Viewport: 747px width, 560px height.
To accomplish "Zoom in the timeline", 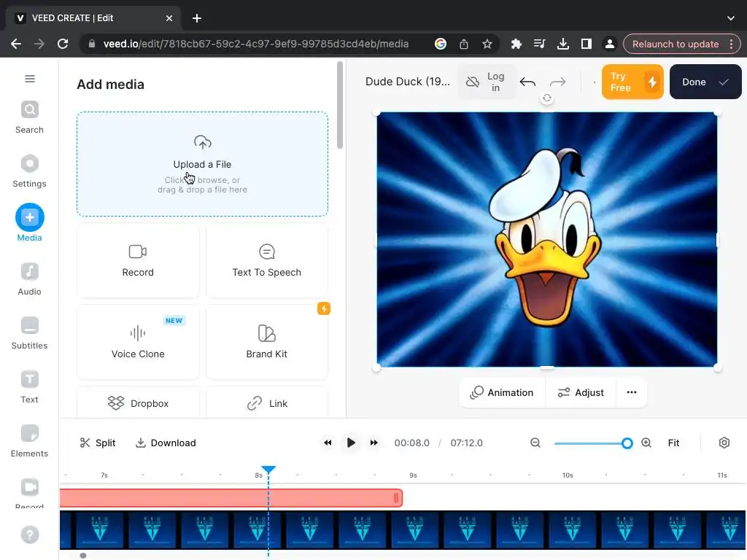I will tap(646, 443).
